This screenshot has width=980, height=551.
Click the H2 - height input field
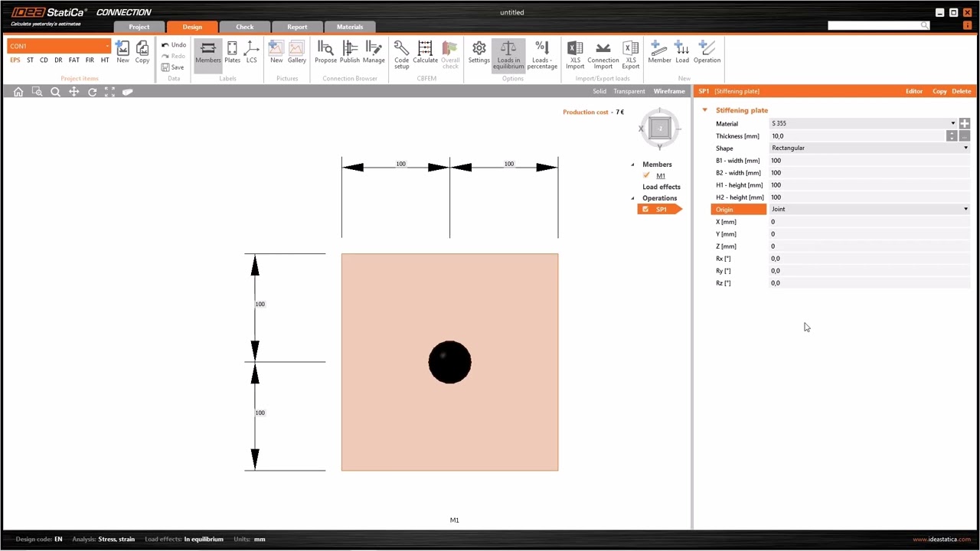tap(870, 197)
